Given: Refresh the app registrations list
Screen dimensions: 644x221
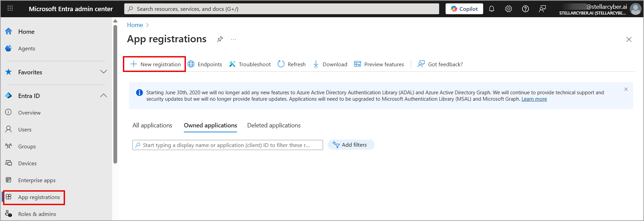Looking at the screenshot, I should click(x=292, y=64).
